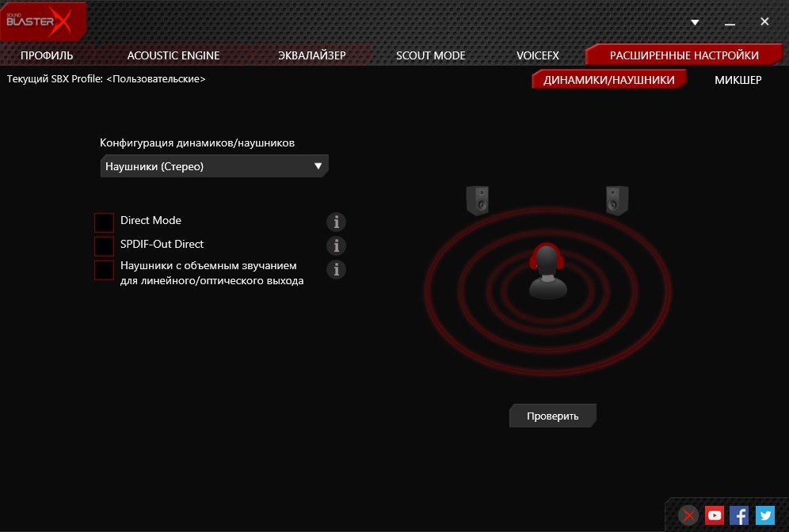
Task: Click the headphone listener figure
Action: (547, 272)
